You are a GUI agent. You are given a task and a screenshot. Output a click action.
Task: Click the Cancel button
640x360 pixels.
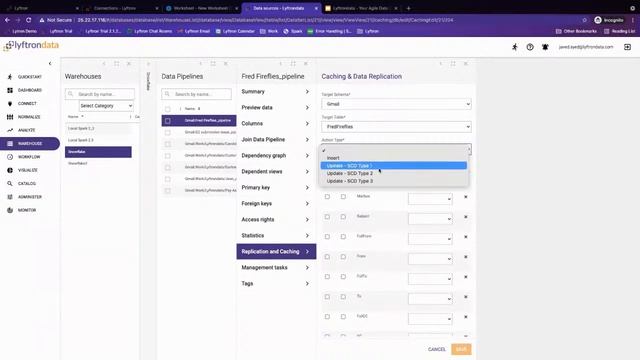(x=437, y=349)
